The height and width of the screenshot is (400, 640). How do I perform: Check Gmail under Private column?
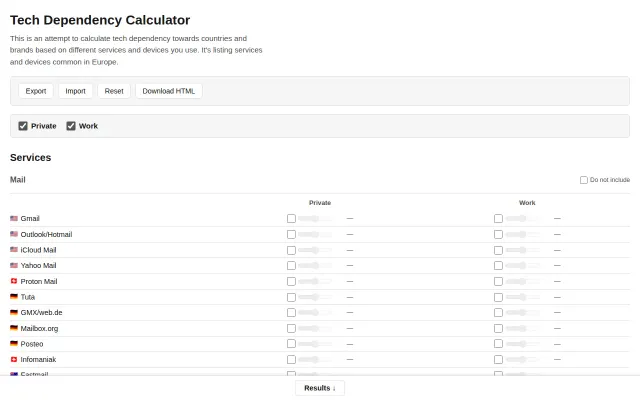[x=291, y=218]
